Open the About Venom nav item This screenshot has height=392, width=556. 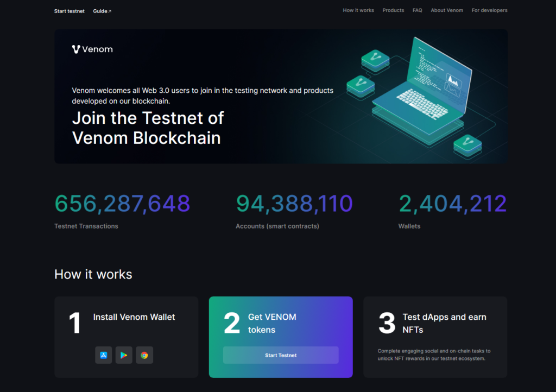446,10
